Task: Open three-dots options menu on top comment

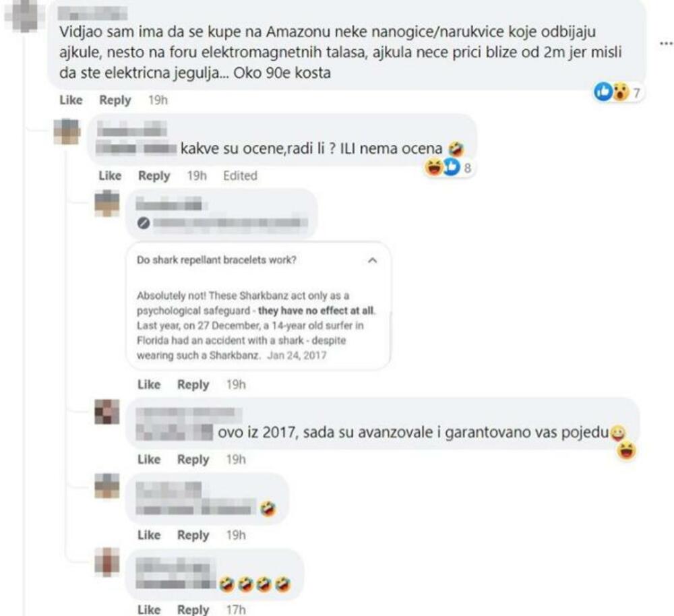Action: 666,43
